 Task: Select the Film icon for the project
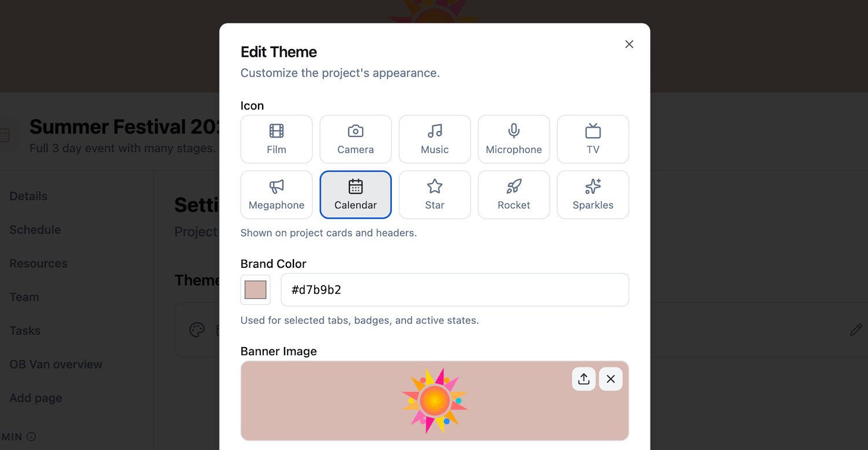[x=276, y=139]
